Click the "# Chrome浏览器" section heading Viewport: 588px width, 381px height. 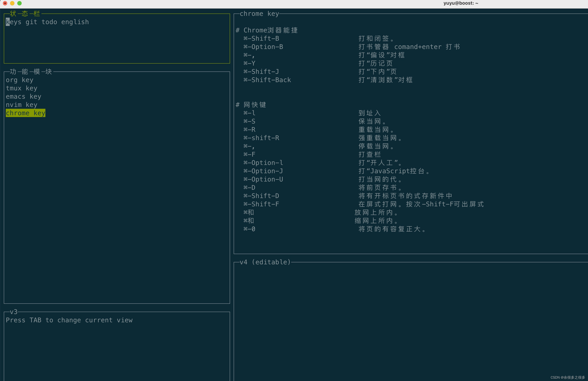coord(267,30)
